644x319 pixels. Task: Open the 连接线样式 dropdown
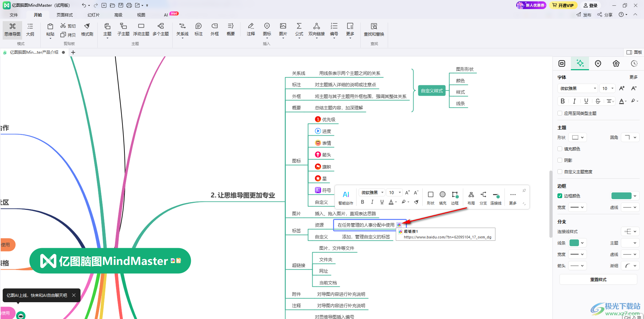pos(630,231)
